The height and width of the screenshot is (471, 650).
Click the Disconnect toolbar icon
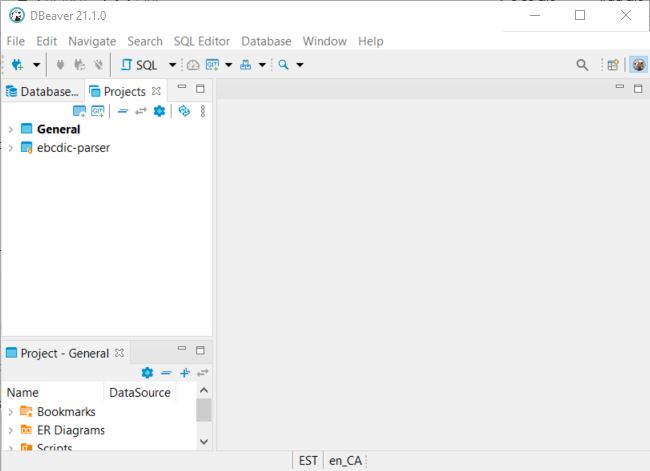point(98,65)
